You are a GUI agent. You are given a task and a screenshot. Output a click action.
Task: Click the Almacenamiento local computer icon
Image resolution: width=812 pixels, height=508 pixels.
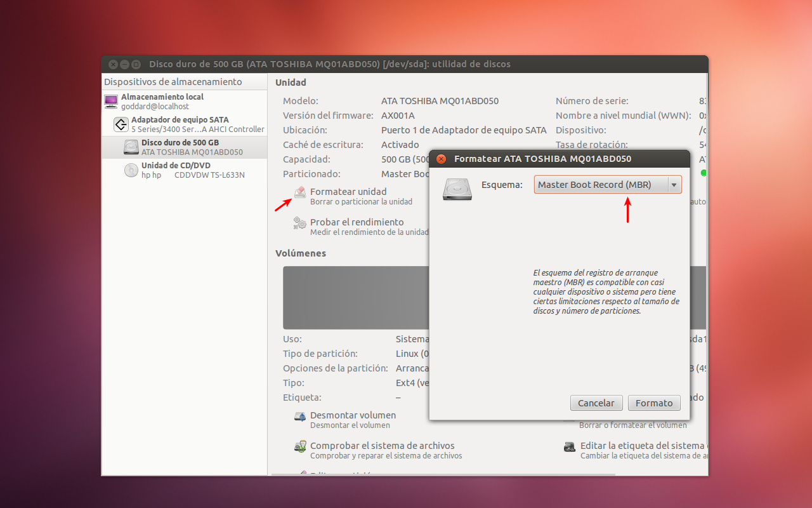click(111, 102)
